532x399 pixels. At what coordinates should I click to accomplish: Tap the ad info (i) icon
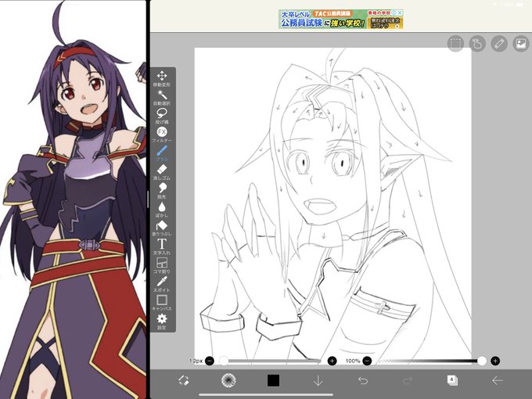coord(394,13)
